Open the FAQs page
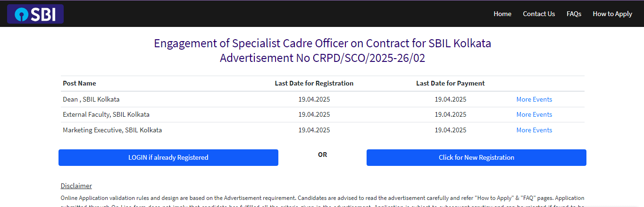Screen dimensions: 644x207 pos(574,14)
